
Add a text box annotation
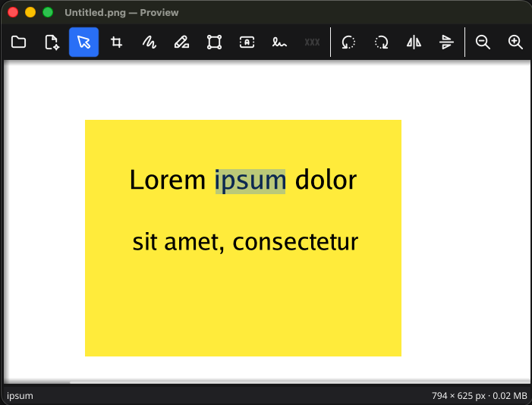(247, 42)
